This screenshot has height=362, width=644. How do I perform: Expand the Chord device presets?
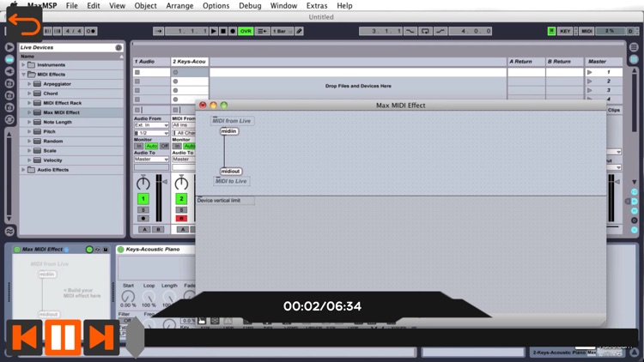pos(29,94)
